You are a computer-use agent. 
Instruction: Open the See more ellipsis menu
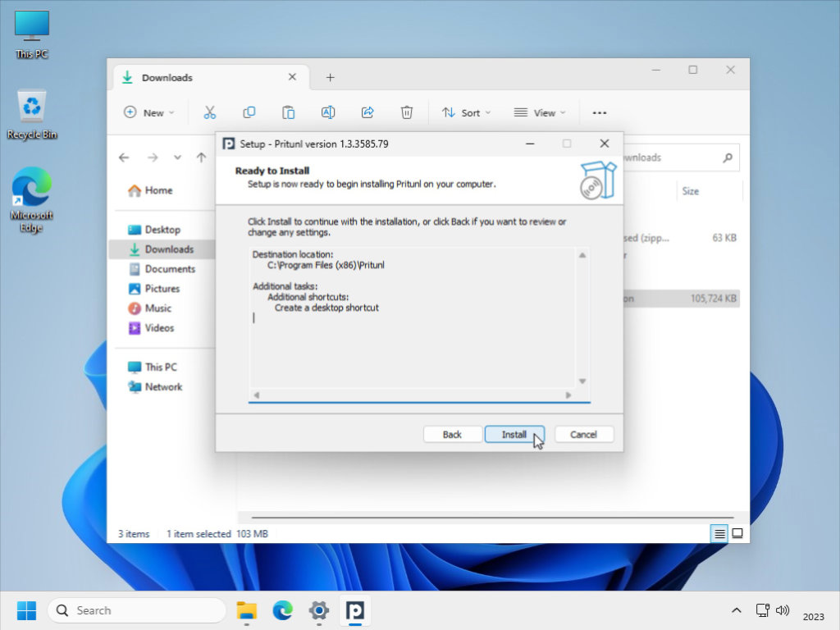click(x=600, y=112)
